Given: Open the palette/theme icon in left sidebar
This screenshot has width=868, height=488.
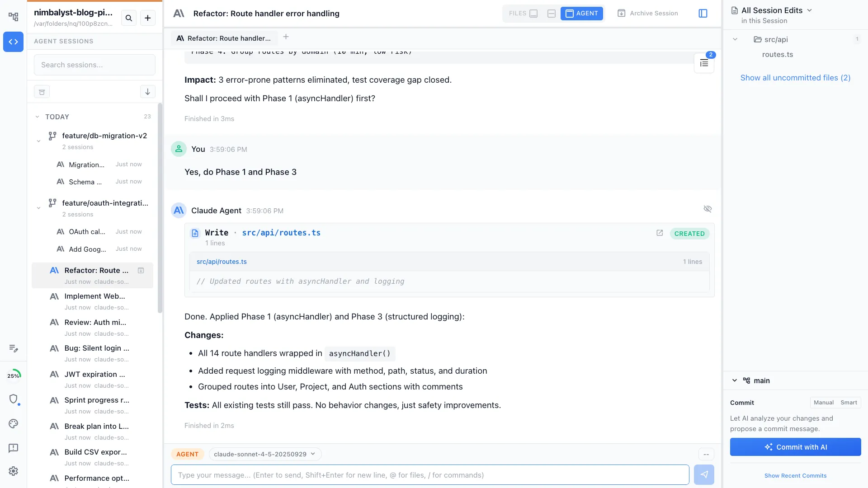Looking at the screenshot, I should (13, 424).
